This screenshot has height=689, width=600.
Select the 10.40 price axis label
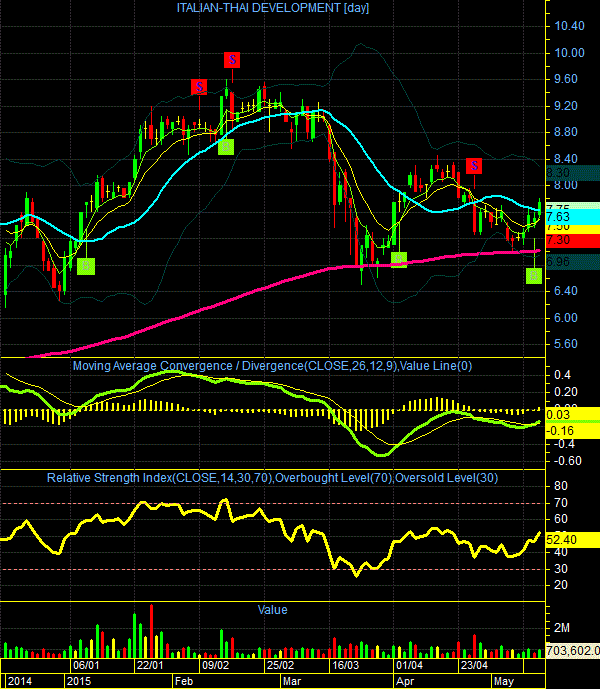click(x=570, y=26)
